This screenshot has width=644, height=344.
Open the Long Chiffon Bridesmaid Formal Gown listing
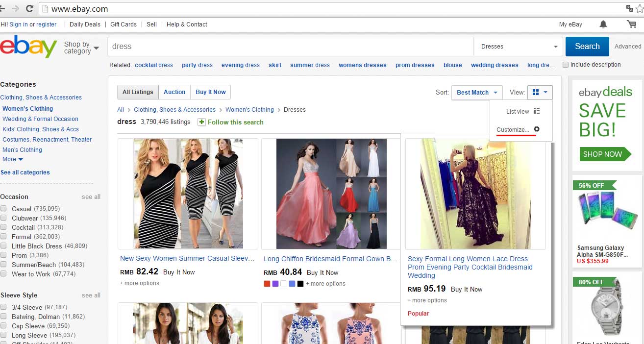[x=330, y=259]
